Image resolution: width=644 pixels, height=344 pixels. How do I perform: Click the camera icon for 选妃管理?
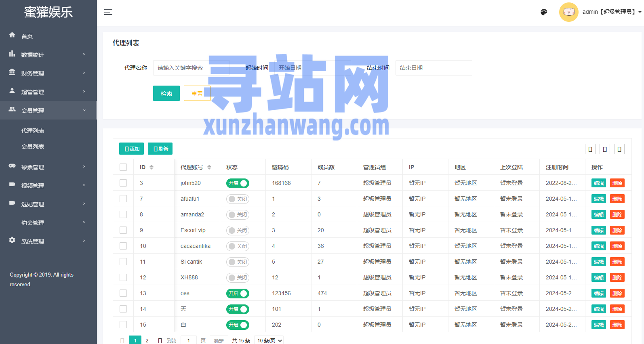(12, 203)
